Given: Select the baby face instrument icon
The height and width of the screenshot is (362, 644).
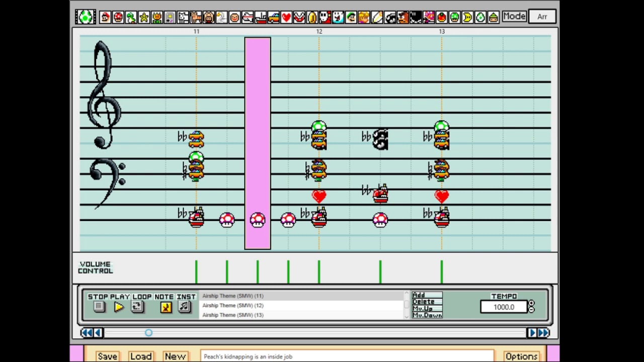Looking at the screenshot, I should (x=234, y=18).
